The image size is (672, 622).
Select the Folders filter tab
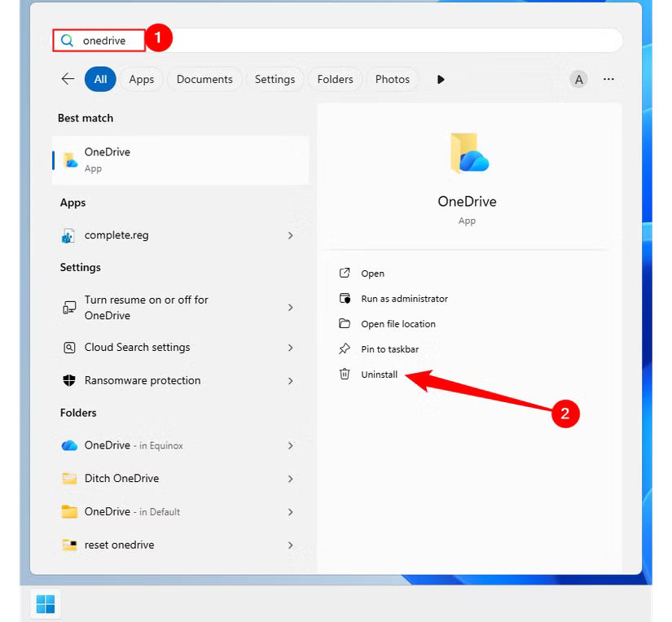click(x=335, y=79)
